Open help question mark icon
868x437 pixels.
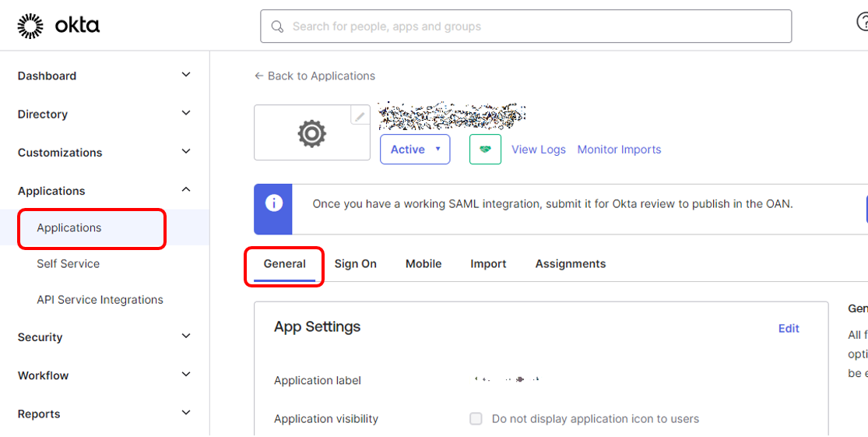[x=863, y=22]
